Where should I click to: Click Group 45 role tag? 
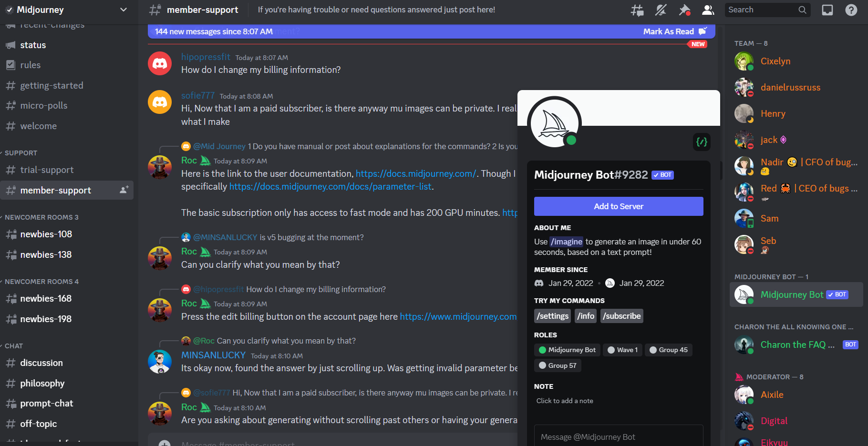point(669,350)
